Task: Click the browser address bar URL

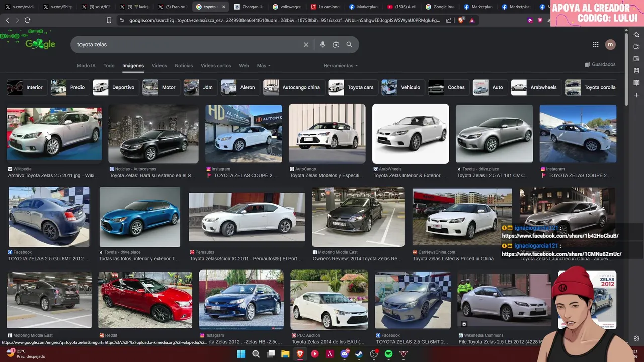Action: click(x=284, y=20)
